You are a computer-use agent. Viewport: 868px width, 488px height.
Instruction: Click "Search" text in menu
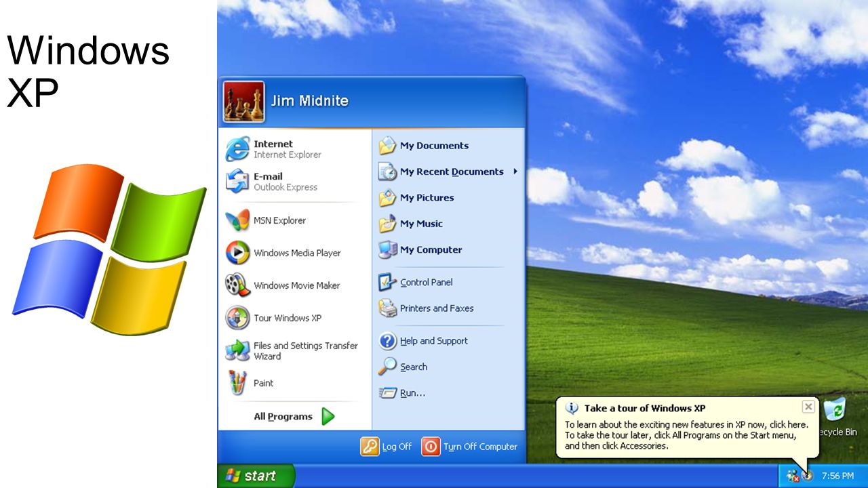(x=414, y=367)
